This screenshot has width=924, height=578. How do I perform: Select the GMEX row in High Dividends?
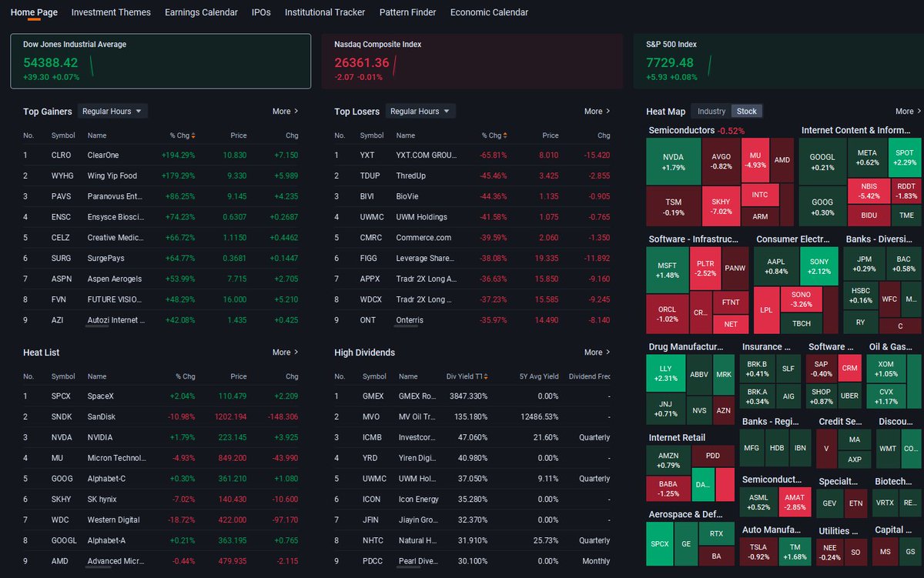pos(472,396)
